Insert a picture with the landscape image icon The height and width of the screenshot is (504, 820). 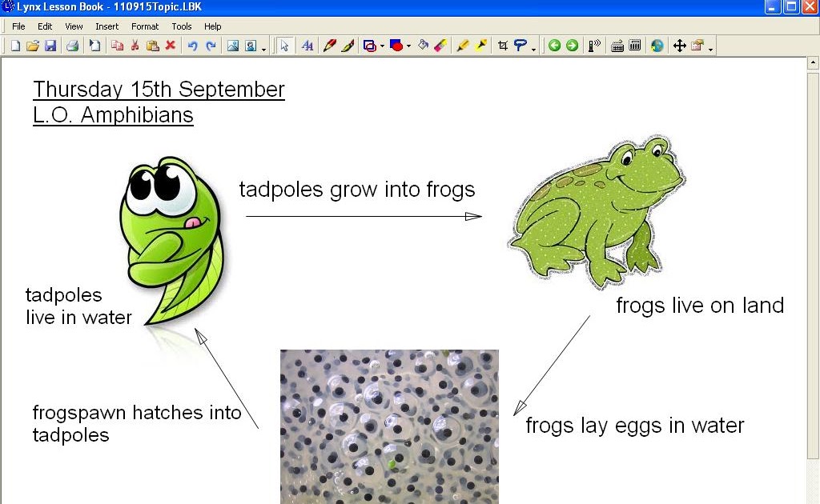point(233,46)
